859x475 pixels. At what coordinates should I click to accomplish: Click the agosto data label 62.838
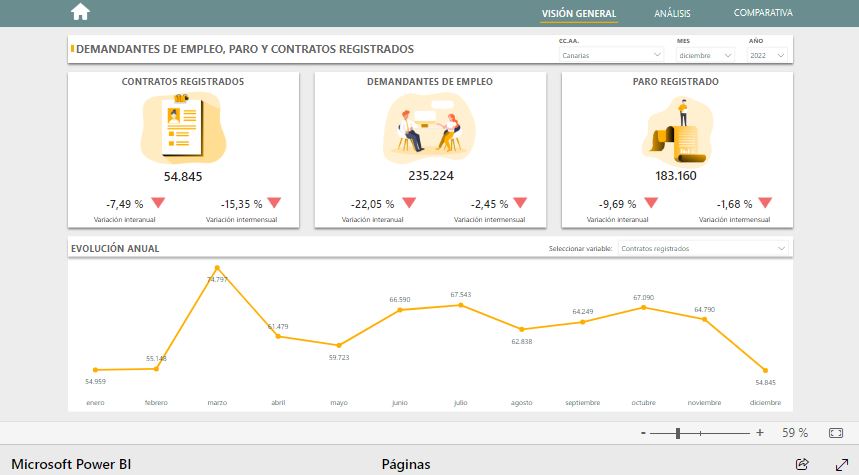[x=522, y=341]
